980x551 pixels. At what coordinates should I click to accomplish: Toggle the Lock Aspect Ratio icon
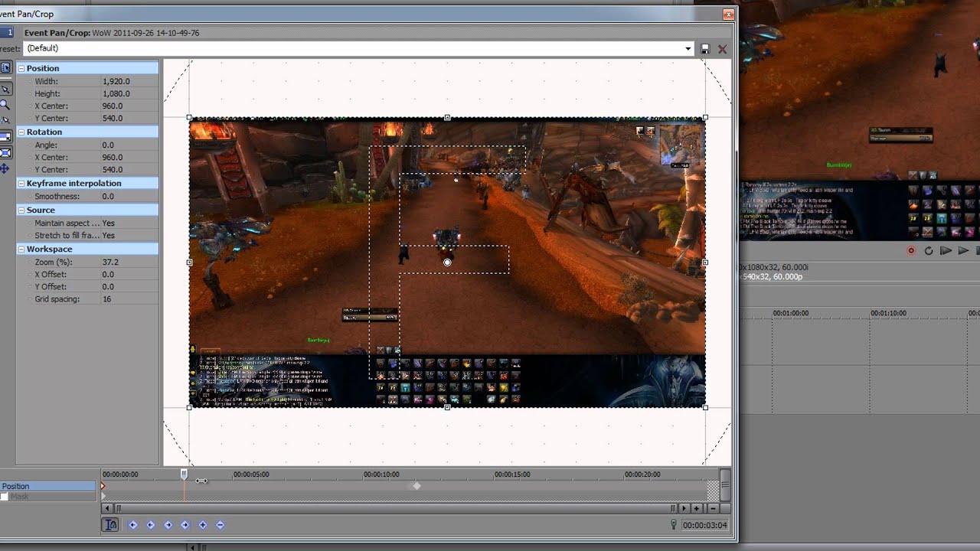(5, 136)
